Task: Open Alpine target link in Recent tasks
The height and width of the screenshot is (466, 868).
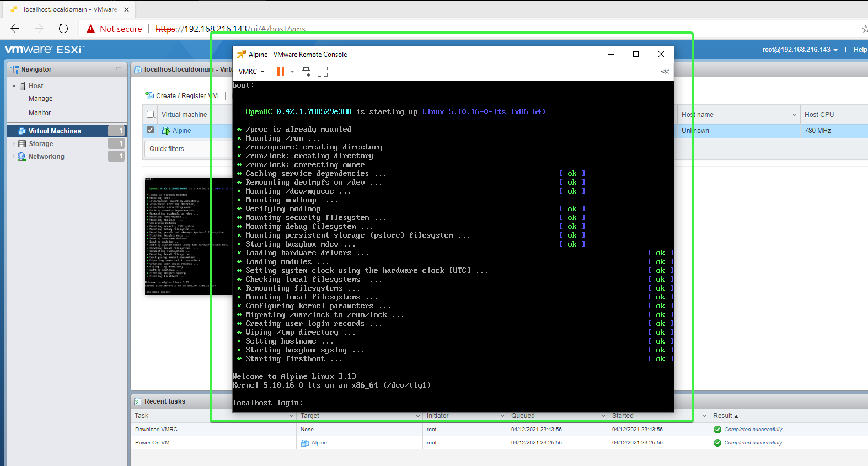Action: pyautogui.click(x=319, y=443)
